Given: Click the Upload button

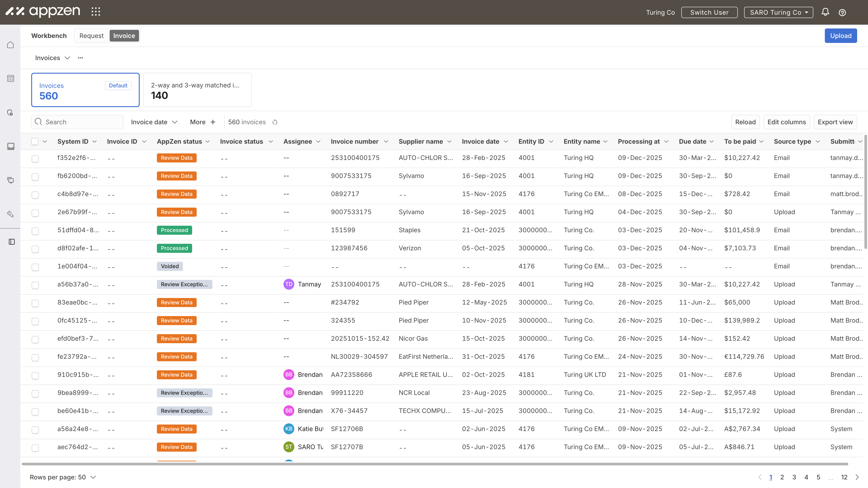Looking at the screenshot, I should click(840, 36).
